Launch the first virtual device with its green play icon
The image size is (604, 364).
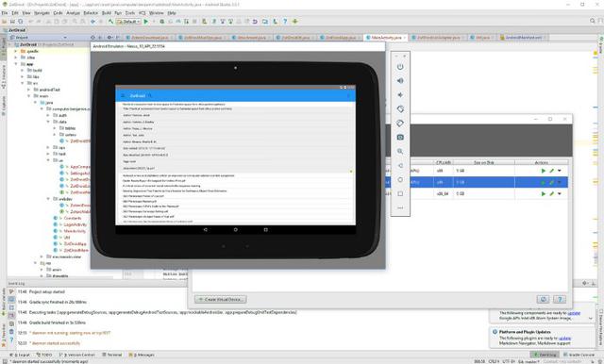coord(544,171)
